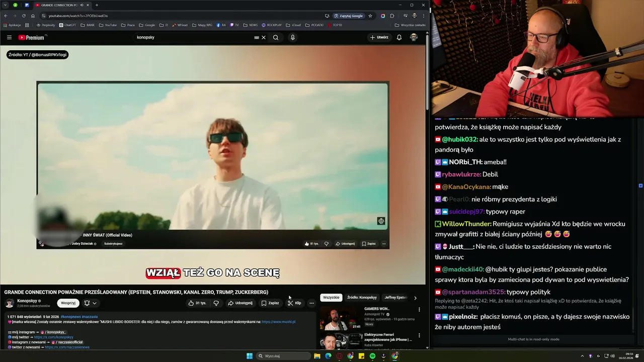Focus the YouTube search field with konopsky
This screenshot has width=644, height=362.
click(x=194, y=37)
